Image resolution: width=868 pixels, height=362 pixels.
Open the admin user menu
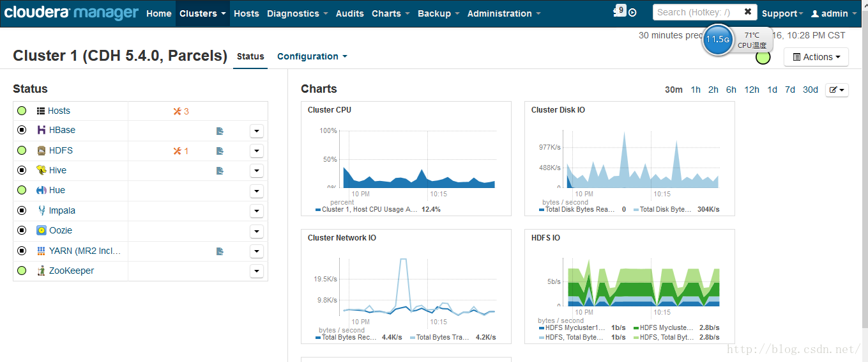click(834, 13)
